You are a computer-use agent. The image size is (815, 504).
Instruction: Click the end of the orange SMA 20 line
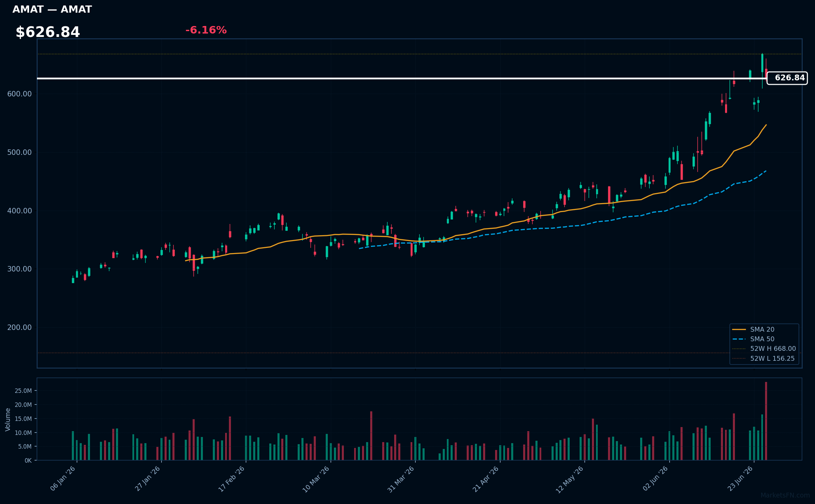coord(766,125)
